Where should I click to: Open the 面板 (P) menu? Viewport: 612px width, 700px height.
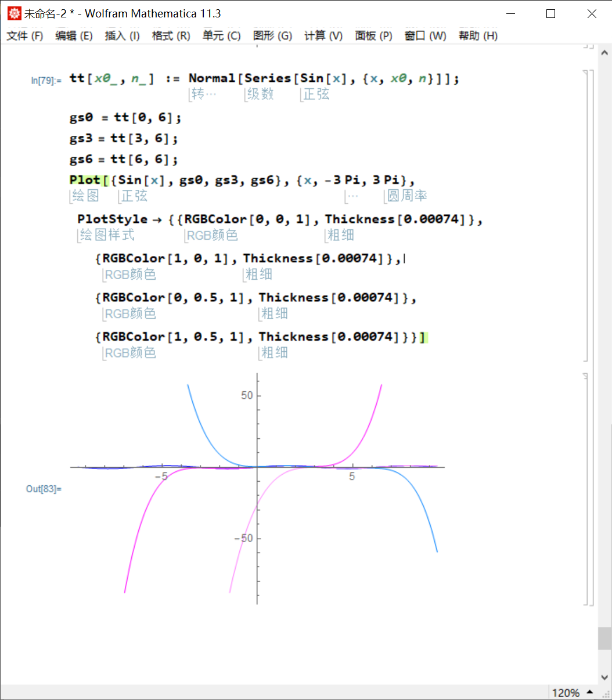point(373,36)
